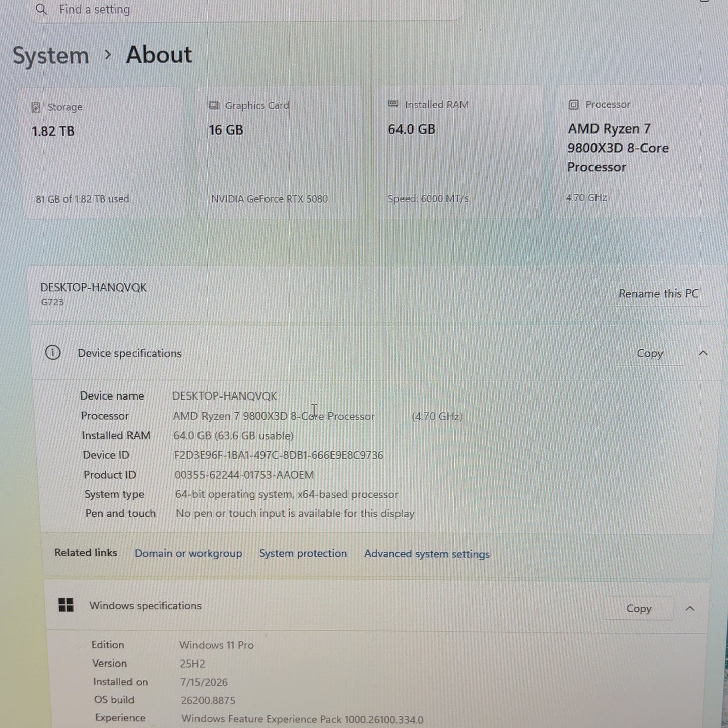Click the Device specifications info icon

tap(53, 353)
